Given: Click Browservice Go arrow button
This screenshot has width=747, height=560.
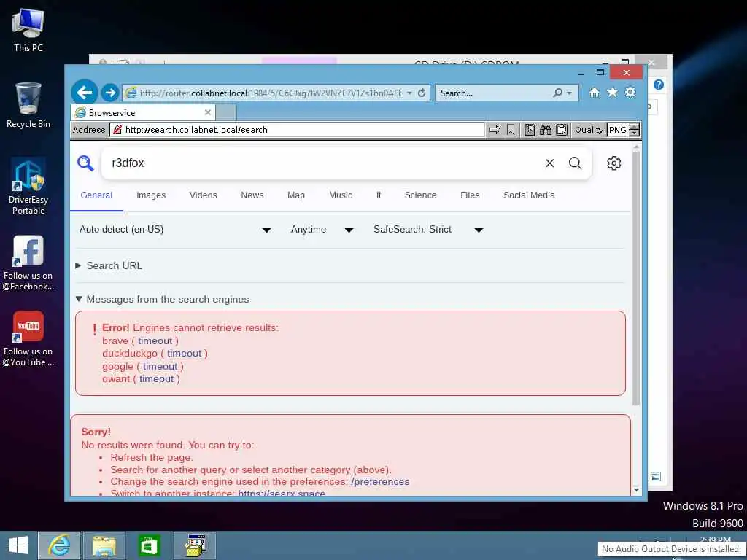Looking at the screenshot, I should coord(495,130).
